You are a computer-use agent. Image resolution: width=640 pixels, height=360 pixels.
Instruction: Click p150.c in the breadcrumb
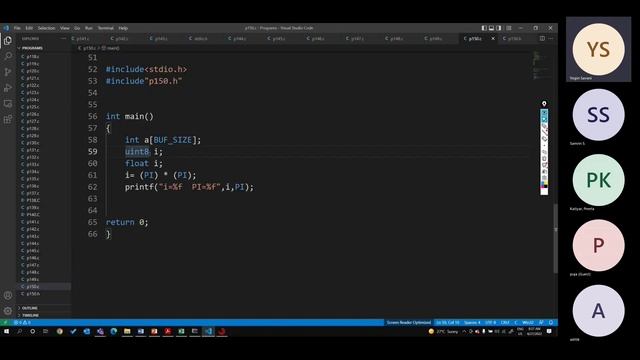89,48
